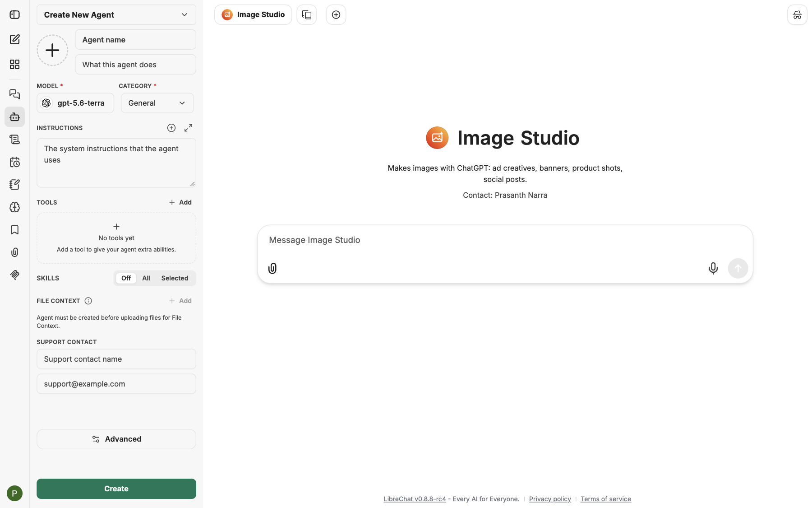Viewport: 812px width, 508px height.
Task: Attach a file to the message
Action: click(x=272, y=268)
